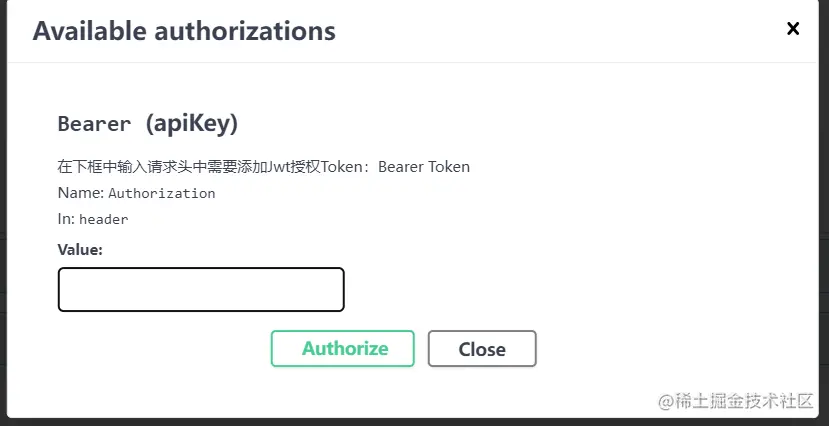Click the word "Bearer" in the heading
The width and height of the screenshot is (829, 426).
(x=94, y=124)
